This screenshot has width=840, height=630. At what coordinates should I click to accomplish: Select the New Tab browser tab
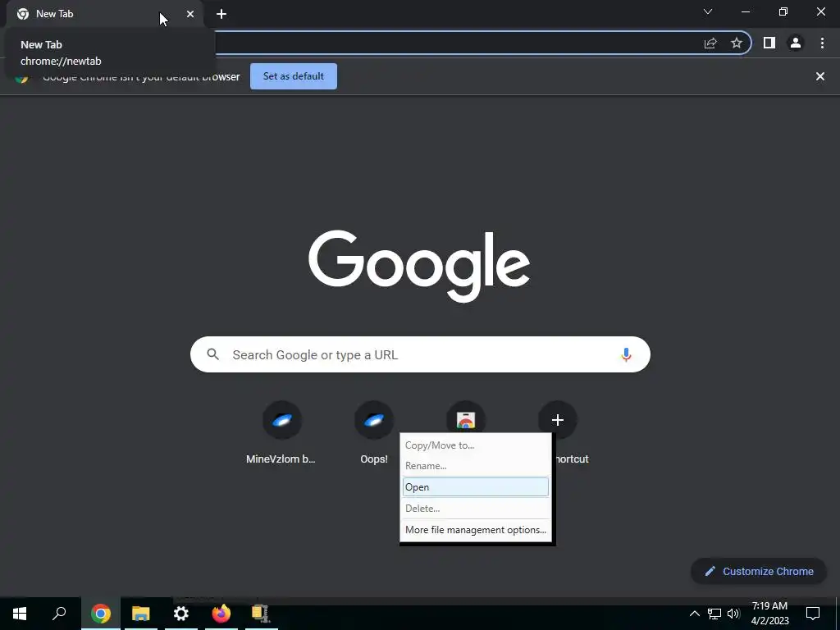pyautogui.click(x=104, y=14)
